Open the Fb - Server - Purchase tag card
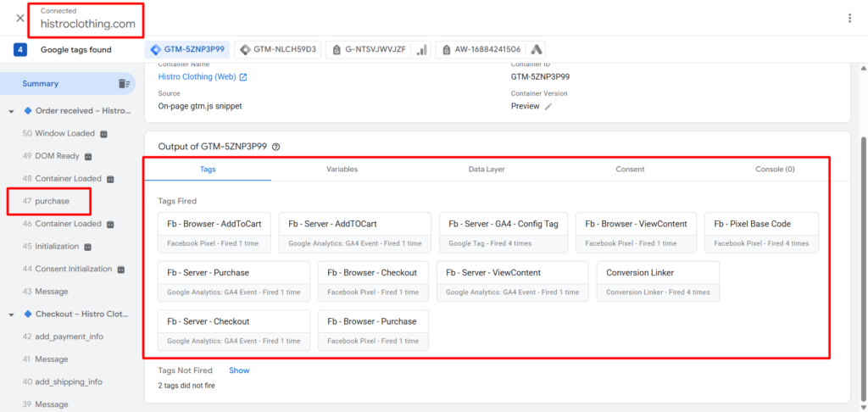The width and height of the screenshot is (868, 412). coord(233,282)
